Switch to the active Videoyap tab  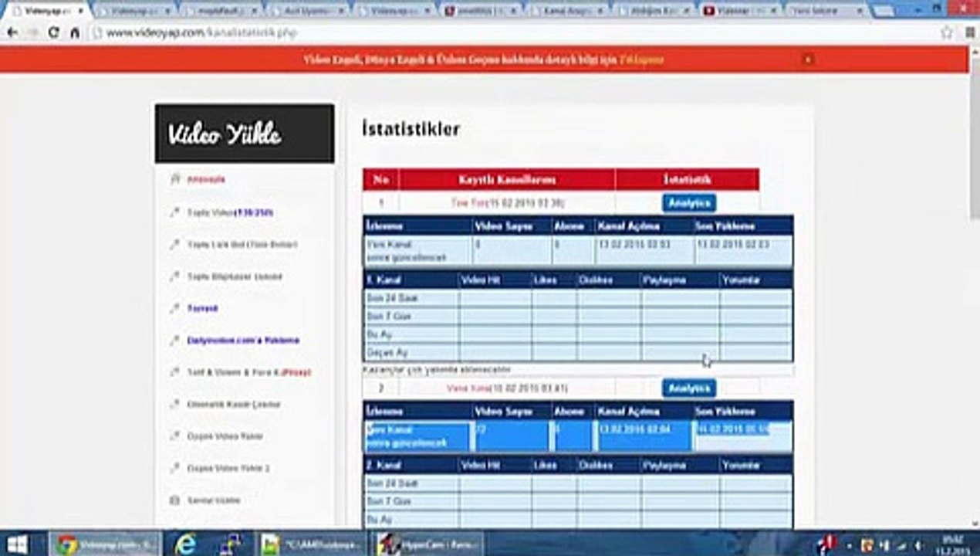coord(48,12)
